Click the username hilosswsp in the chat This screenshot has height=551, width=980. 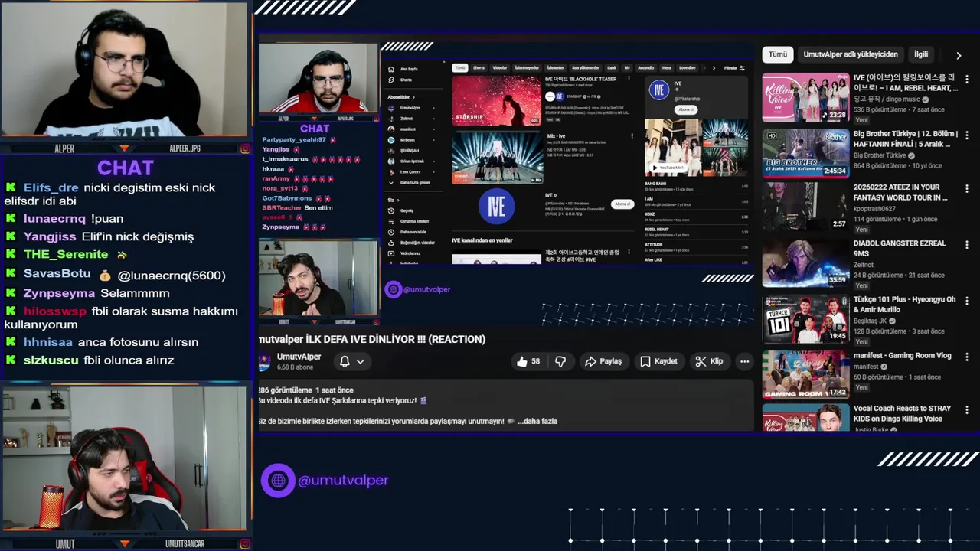(55, 311)
